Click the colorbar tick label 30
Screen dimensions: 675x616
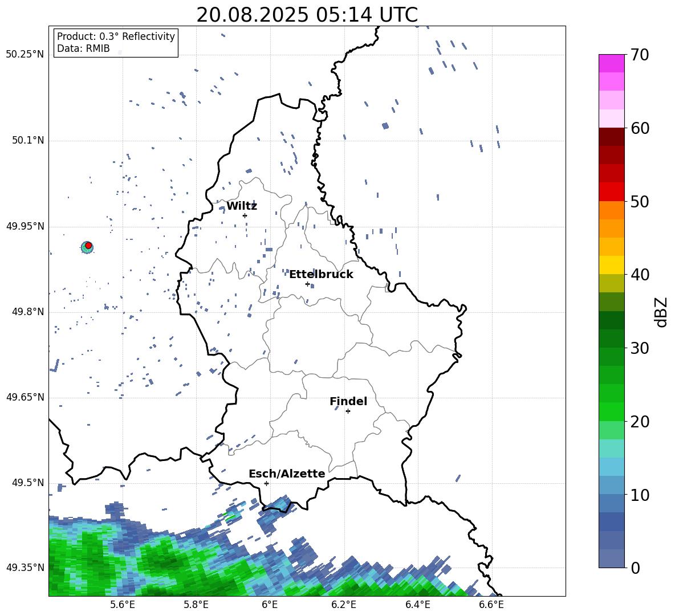tap(640, 348)
